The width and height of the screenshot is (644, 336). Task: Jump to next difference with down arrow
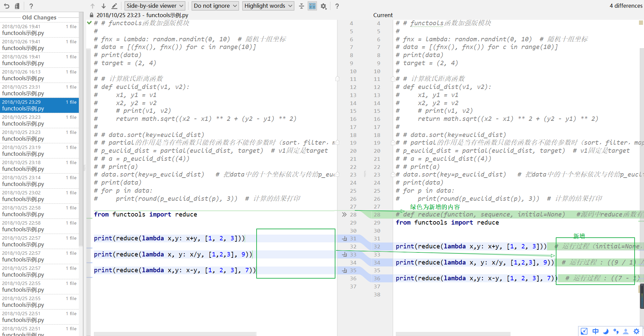(104, 6)
